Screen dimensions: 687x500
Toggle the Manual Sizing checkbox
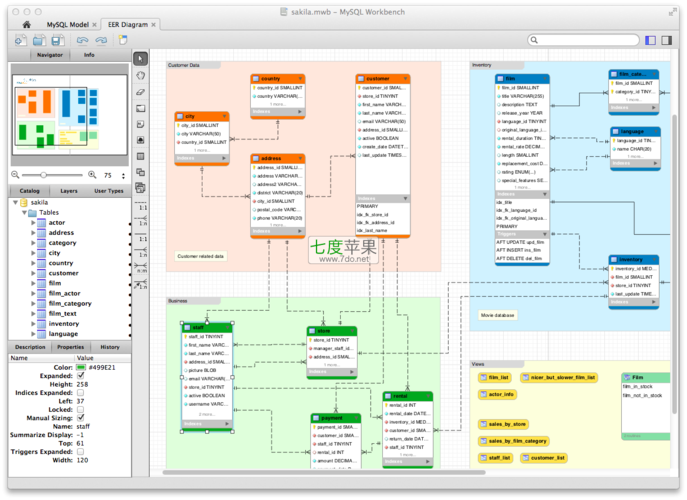[81, 418]
